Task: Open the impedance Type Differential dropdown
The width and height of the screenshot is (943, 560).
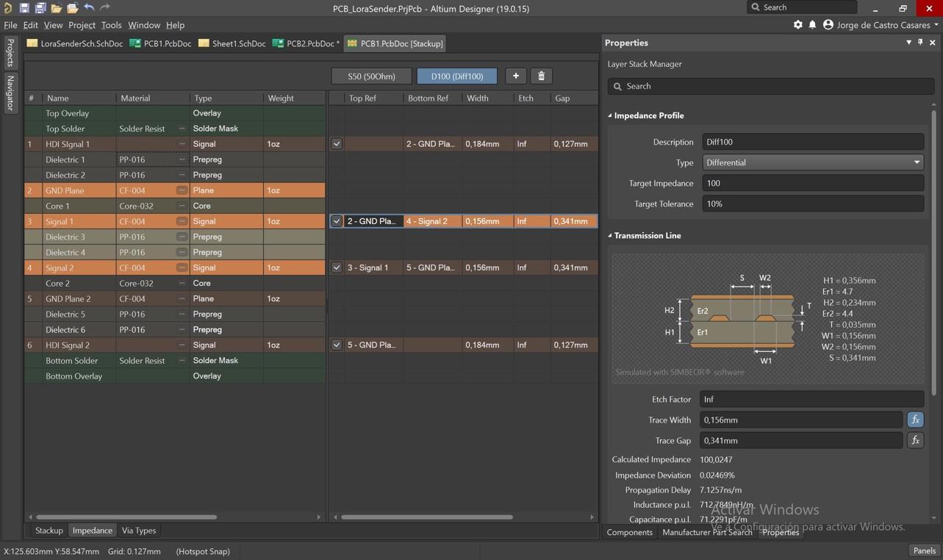Action: [x=813, y=162]
